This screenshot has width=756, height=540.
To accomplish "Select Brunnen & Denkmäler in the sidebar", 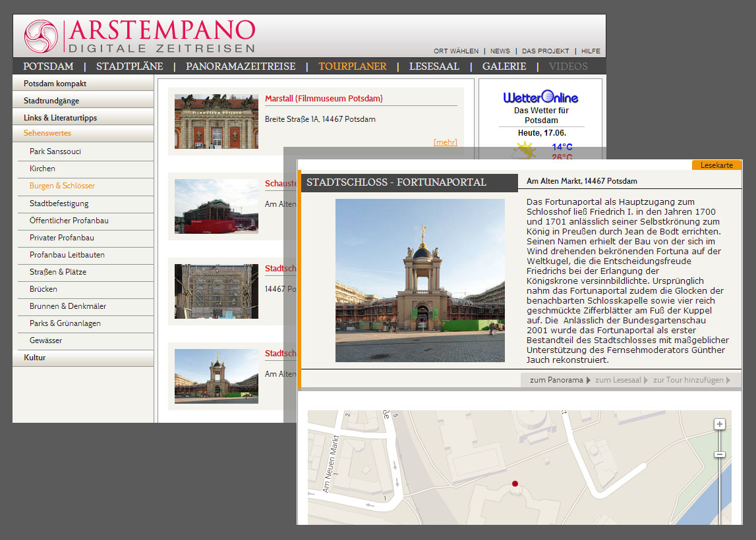I will click(x=85, y=306).
